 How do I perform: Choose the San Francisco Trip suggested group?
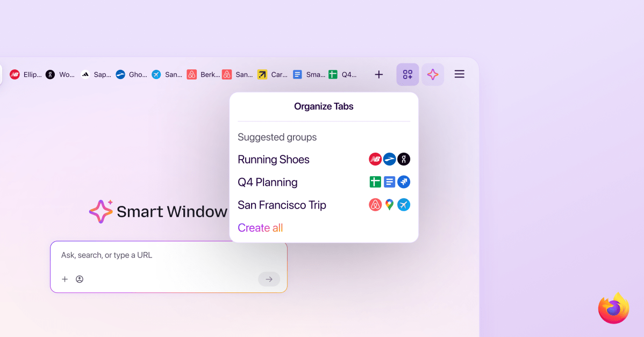[324, 205]
